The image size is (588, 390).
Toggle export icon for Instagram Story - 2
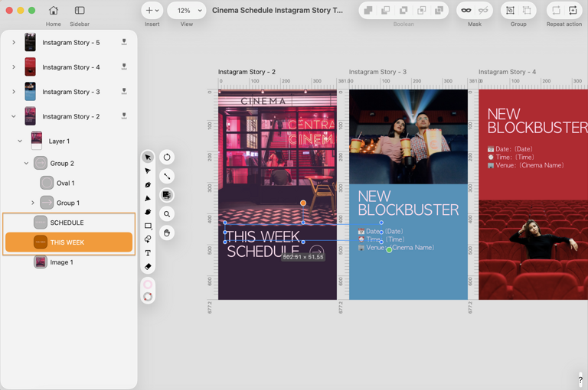[124, 116]
